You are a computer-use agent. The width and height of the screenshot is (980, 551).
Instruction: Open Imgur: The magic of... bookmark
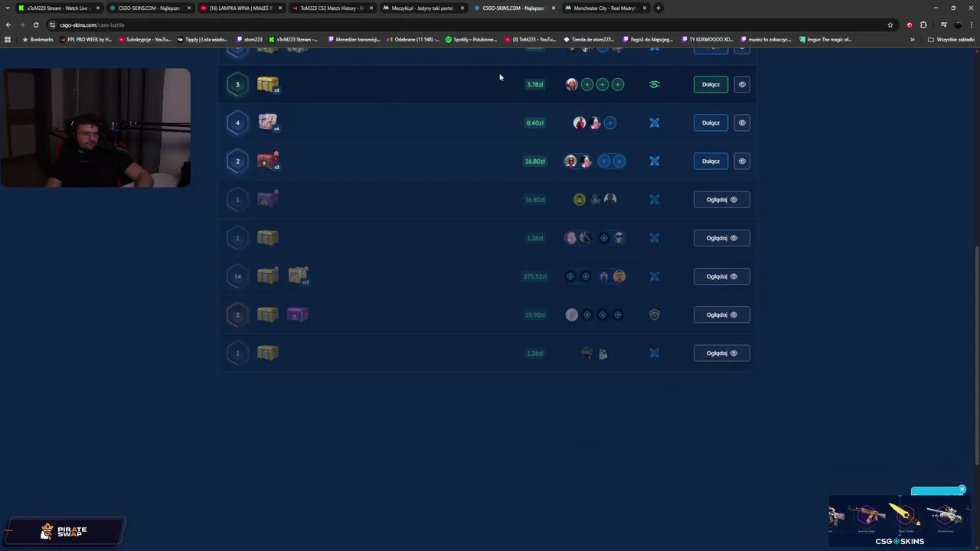tap(825, 39)
